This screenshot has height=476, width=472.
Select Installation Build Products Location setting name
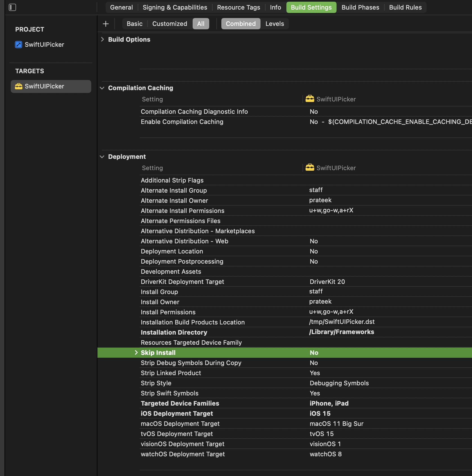(193, 322)
